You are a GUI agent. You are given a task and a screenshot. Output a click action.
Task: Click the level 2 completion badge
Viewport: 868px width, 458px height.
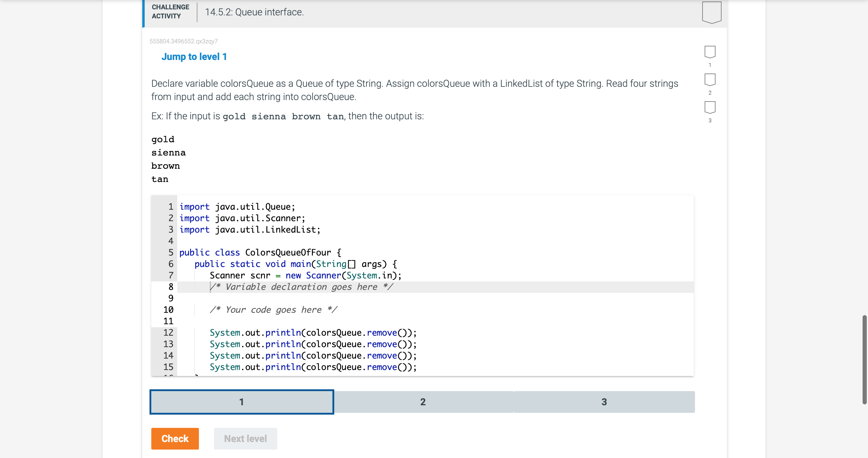pyautogui.click(x=710, y=80)
